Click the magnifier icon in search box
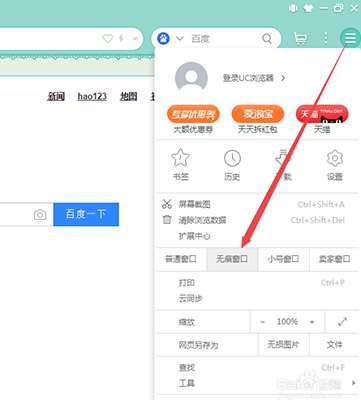Viewport: 361px width, 400px height. coord(267,39)
